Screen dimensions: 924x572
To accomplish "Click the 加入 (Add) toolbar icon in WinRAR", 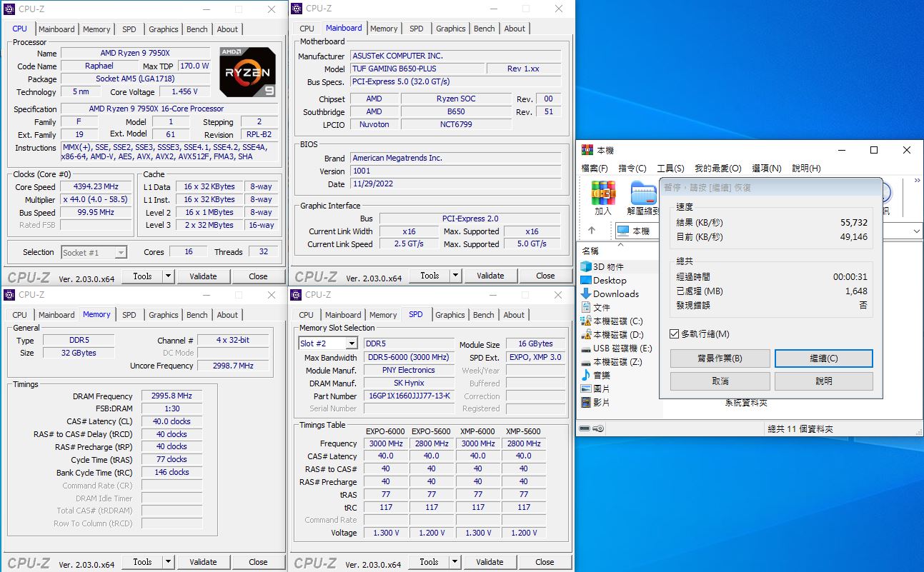I will pos(603,198).
